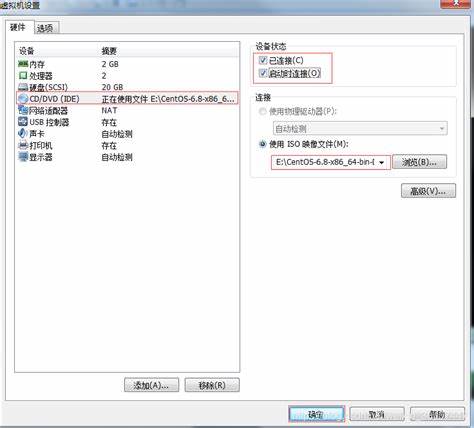The image size is (474, 428).
Task: Select the USB controller icon
Action: pyautogui.click(x=23, y=122)
